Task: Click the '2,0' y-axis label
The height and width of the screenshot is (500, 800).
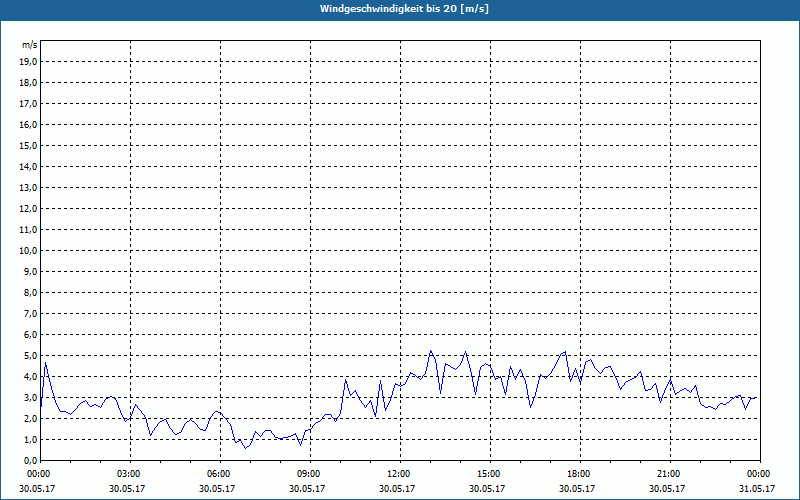Action: click(31, 419)
